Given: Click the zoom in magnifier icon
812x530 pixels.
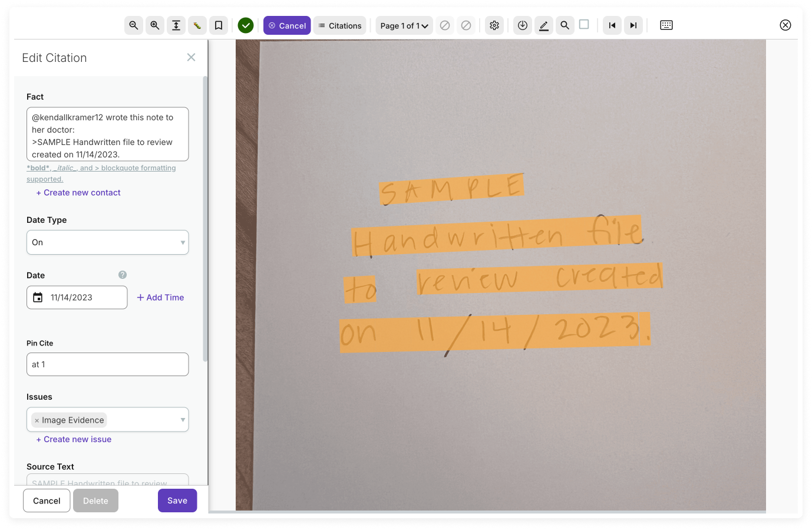Looking at the screenshot, I should (155, 25).
